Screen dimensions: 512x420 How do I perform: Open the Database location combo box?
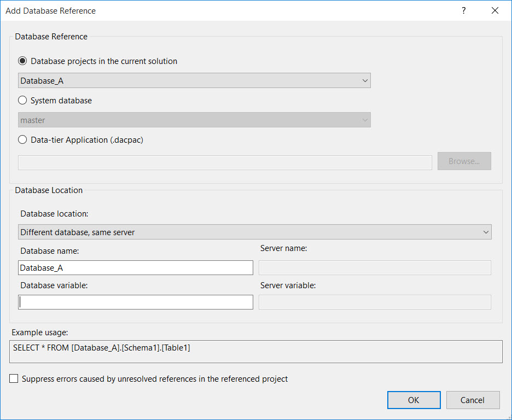[255, 232]
